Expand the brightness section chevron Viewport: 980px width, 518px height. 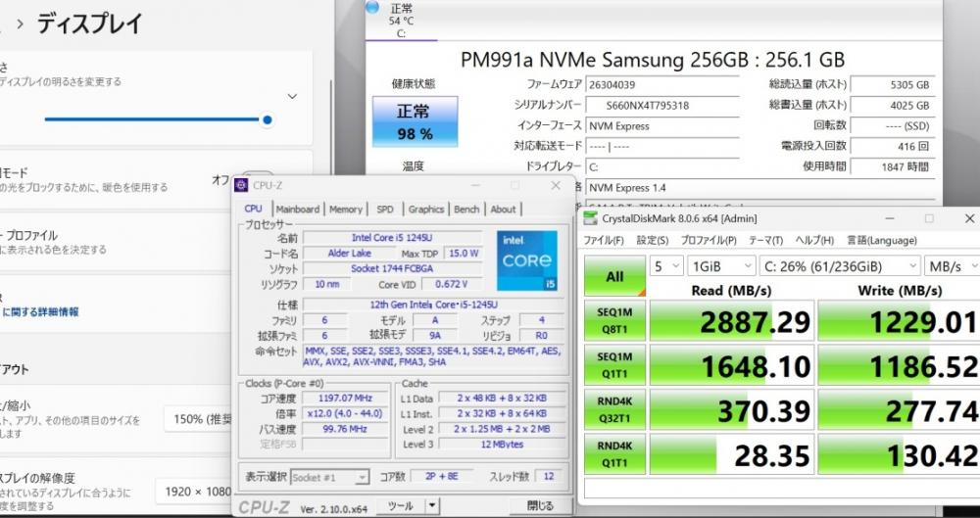(x=292, y=96)
